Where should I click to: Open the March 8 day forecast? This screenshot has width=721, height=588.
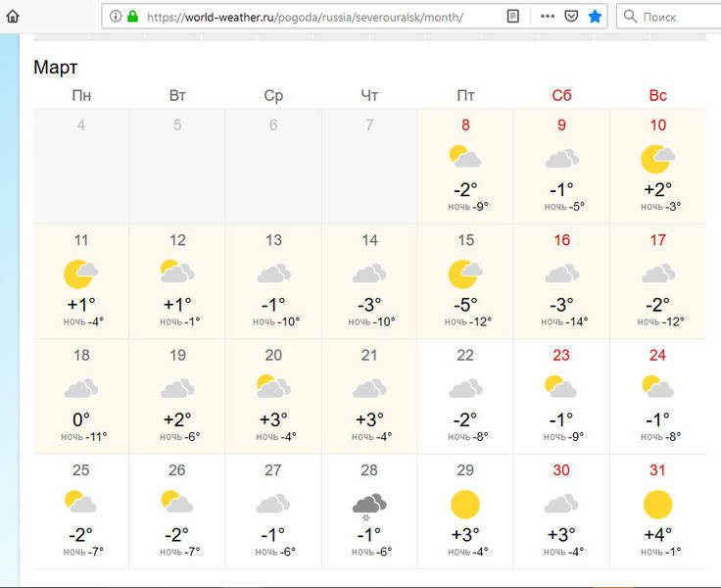pos(465,167)
